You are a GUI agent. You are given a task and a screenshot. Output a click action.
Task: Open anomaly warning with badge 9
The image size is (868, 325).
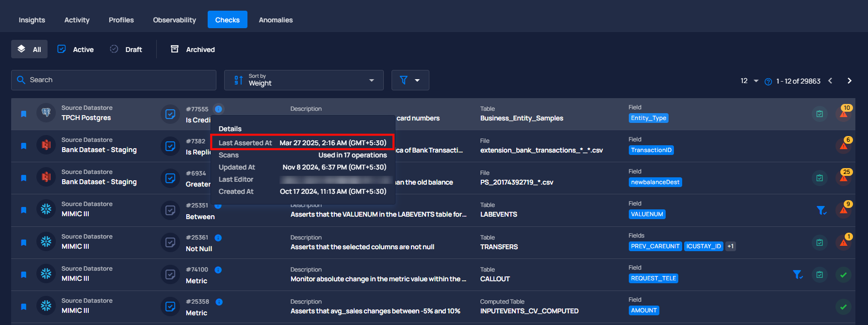click(x=844, y=209)
